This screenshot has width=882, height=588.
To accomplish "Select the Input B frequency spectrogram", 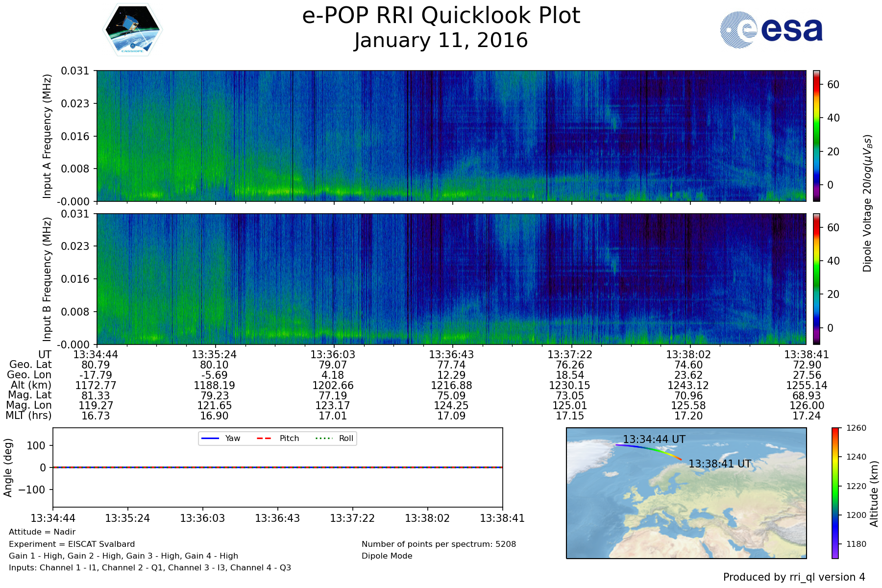I will coord(451,279).
